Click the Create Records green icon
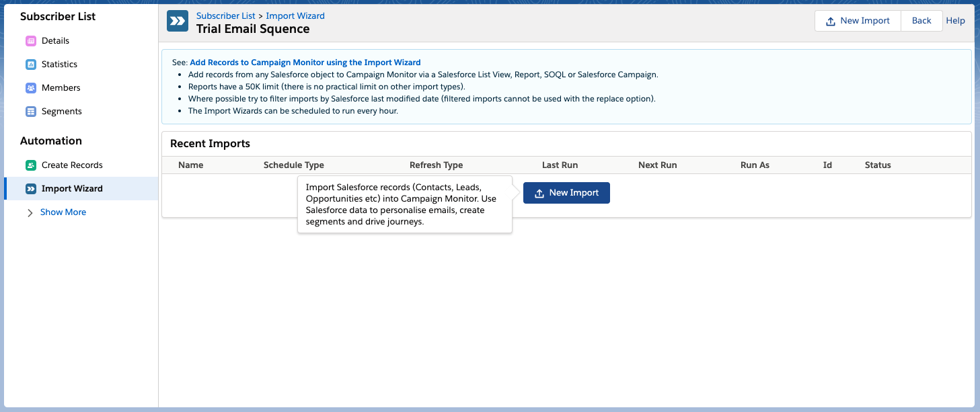 [x=30, y=165]
